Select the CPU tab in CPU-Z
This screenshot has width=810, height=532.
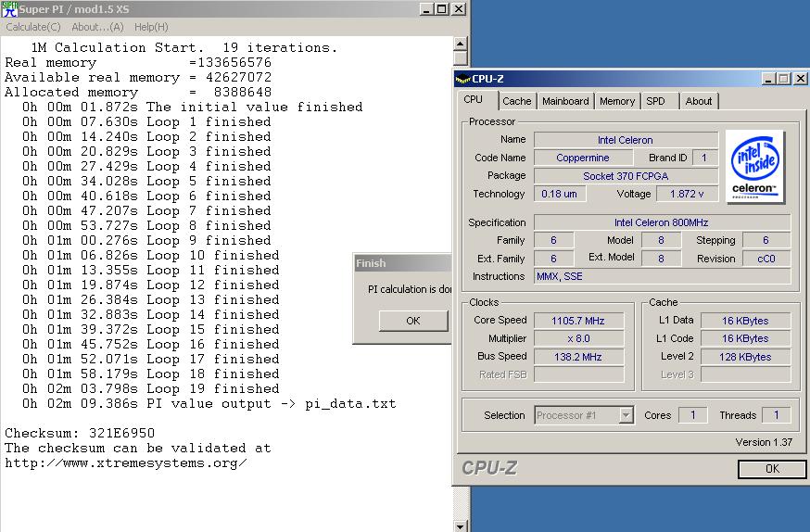[474, 100]
